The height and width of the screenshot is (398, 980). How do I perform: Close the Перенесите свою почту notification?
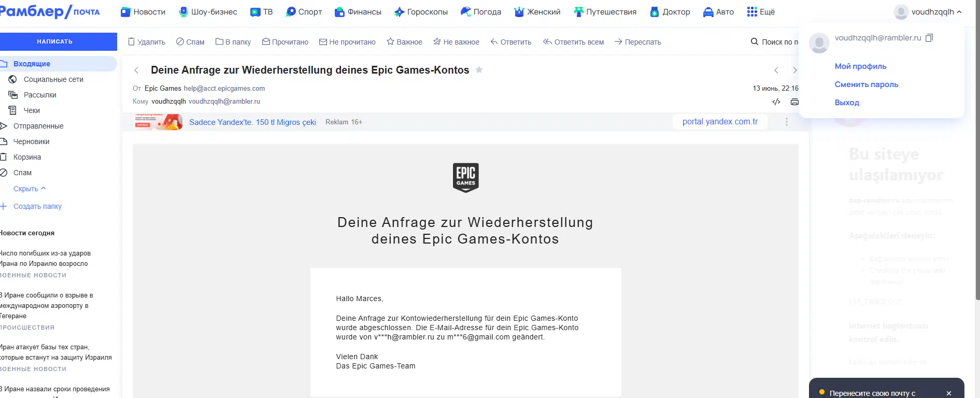coord(949,393)
